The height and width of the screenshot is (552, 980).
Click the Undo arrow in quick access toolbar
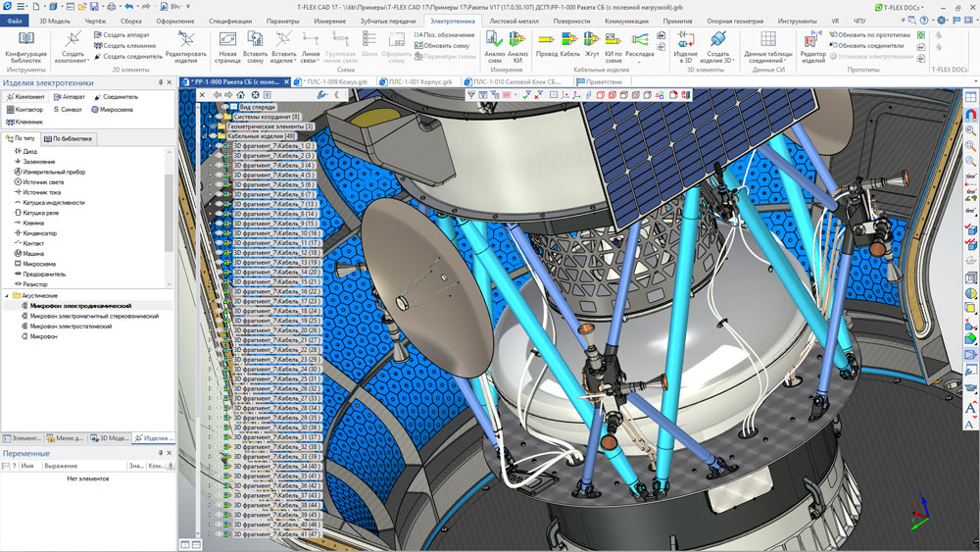[x=128, y=6]
